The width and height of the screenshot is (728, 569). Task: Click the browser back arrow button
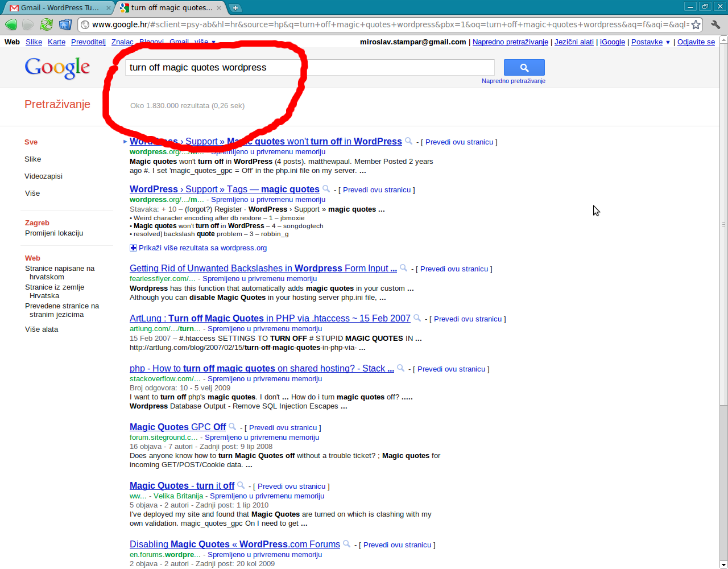point(11,24)
